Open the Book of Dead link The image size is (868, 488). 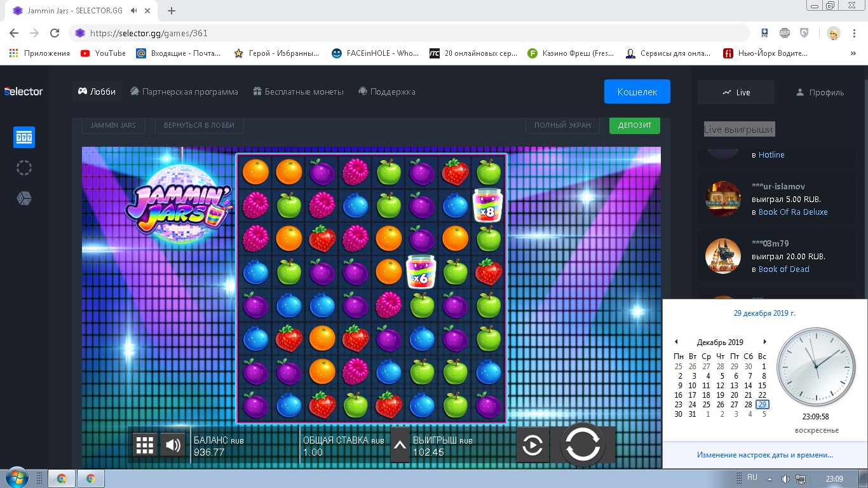click(784, 269)
